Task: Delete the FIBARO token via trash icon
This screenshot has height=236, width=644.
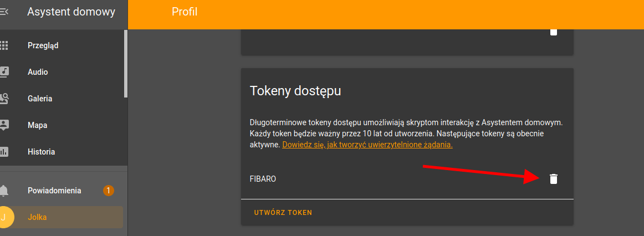Action: click(554, 179)
